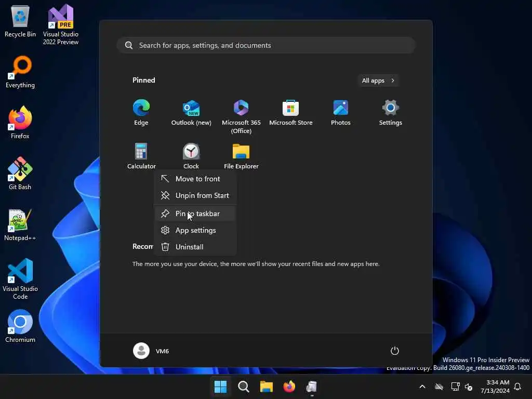Select Pin to taskbar option

[x=195, y=214]
